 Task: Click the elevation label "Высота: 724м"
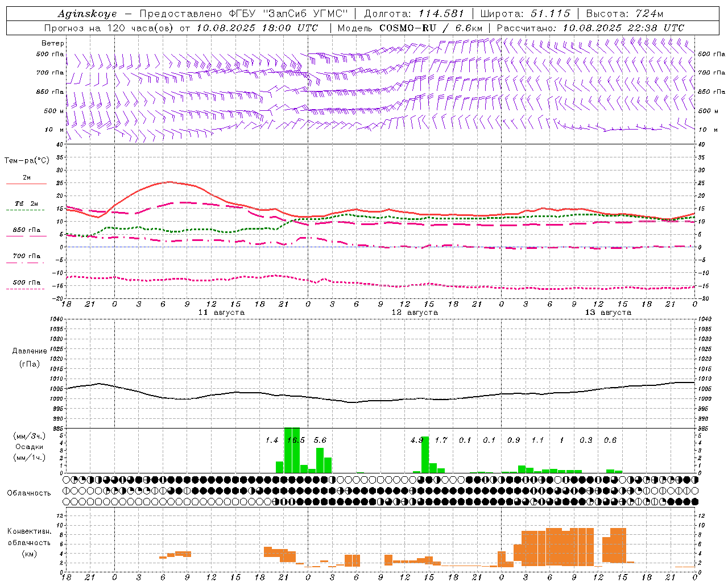click(x=624, y=14)
